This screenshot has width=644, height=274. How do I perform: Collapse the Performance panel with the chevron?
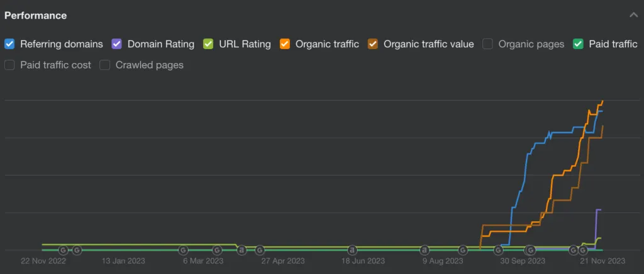634,15
